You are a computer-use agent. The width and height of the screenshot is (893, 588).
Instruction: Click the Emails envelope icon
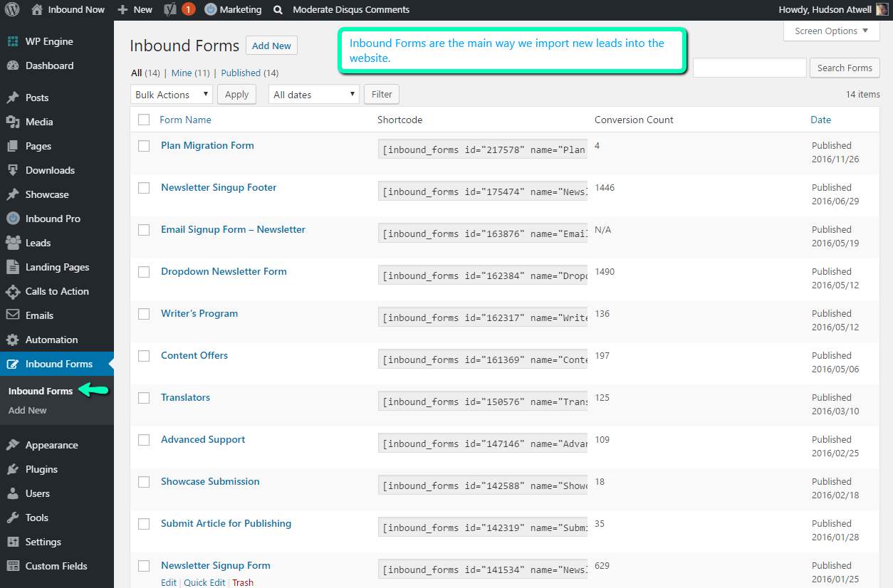pyautogui.click(x=13, y=315)
